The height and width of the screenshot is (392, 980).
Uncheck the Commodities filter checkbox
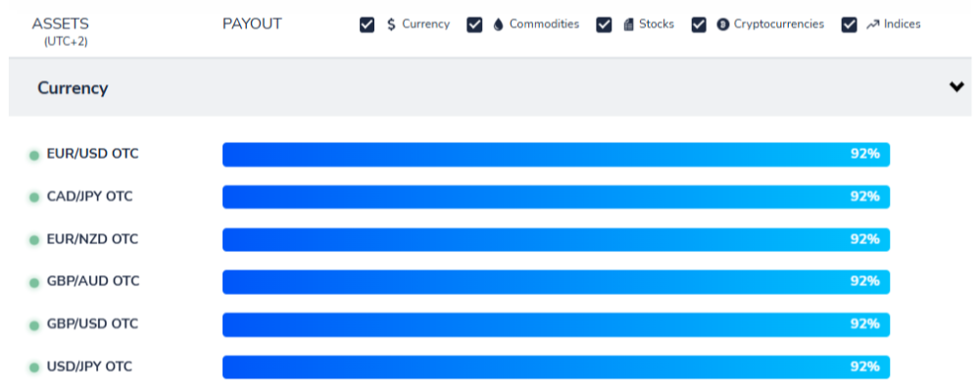(x=475, y=24)
